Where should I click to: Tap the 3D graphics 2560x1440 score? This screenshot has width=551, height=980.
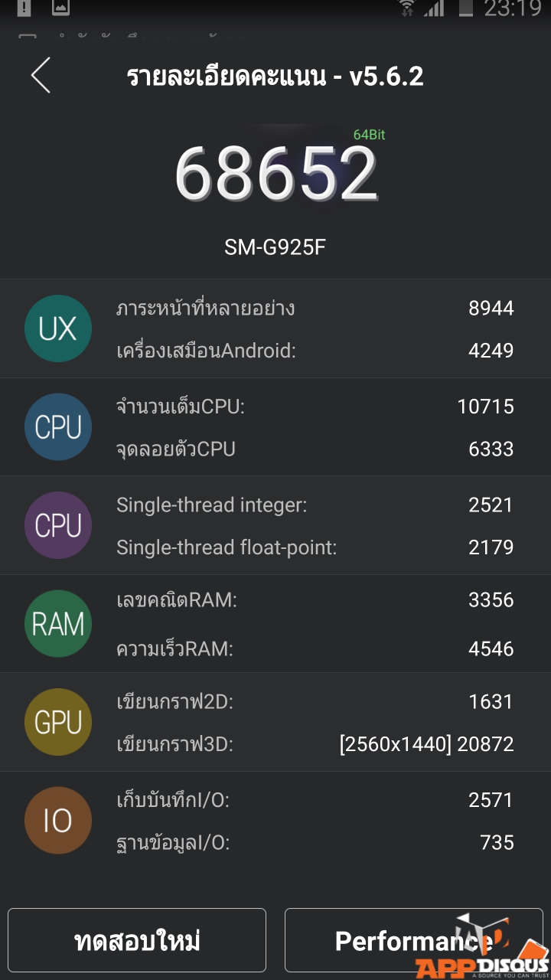[426, 743]
